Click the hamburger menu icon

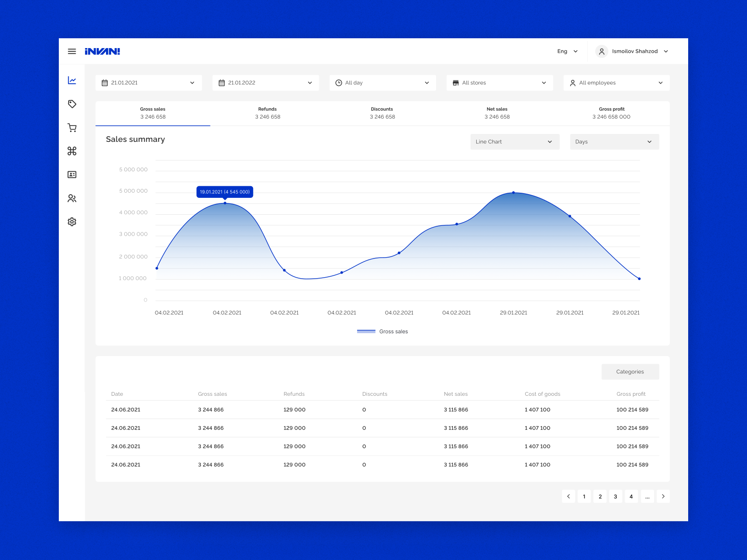click(72, 51)
